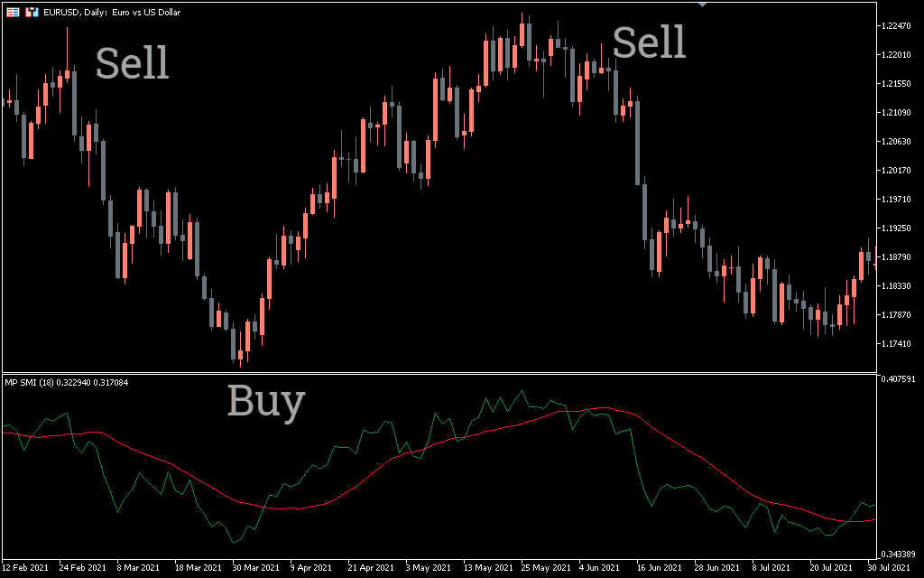Click the 1.21090 price scale label

(896, 113)
